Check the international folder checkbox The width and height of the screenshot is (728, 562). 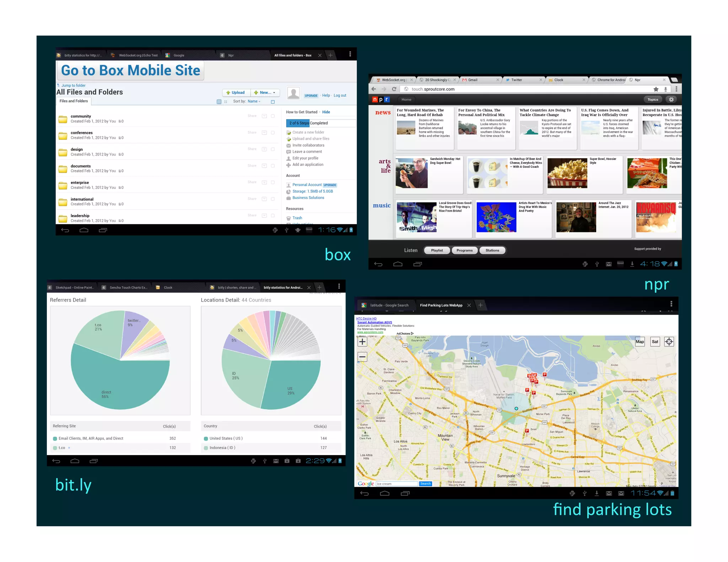click(x=273, y=199)
